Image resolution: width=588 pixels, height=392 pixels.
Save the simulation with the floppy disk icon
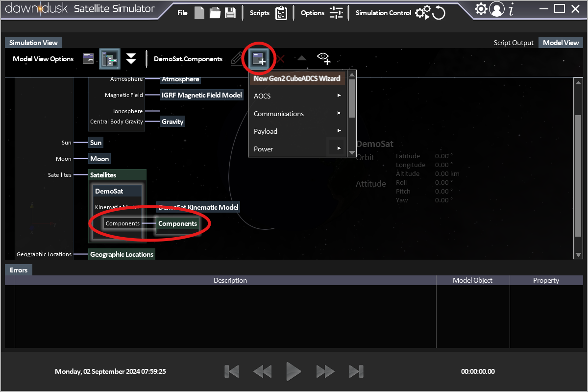point(230,13)
